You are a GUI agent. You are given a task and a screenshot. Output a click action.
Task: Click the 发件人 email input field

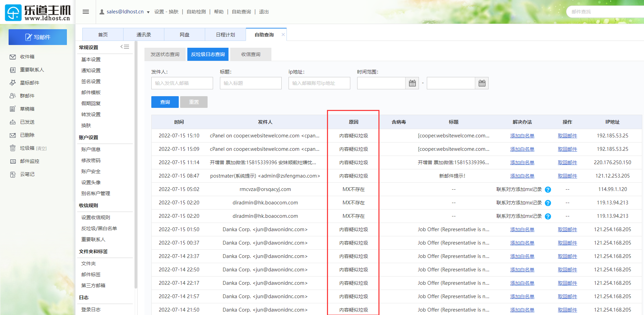pos(182,83)
